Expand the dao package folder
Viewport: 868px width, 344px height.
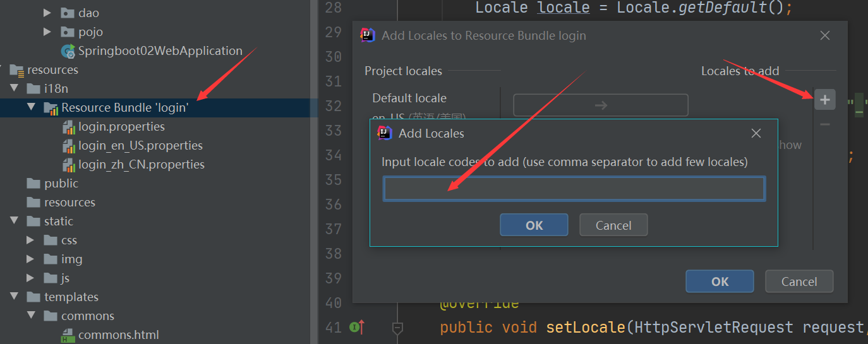click(47, 13)
